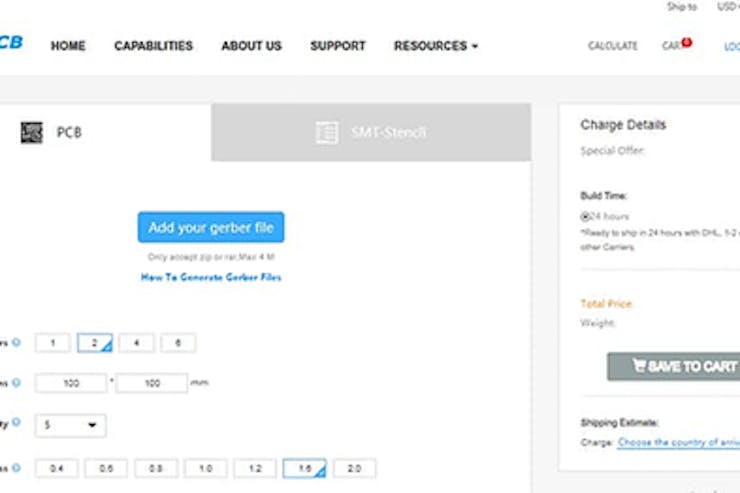Select 2 layers option
Viewport: 740px width, 493px height.
(x=94, y=343)
